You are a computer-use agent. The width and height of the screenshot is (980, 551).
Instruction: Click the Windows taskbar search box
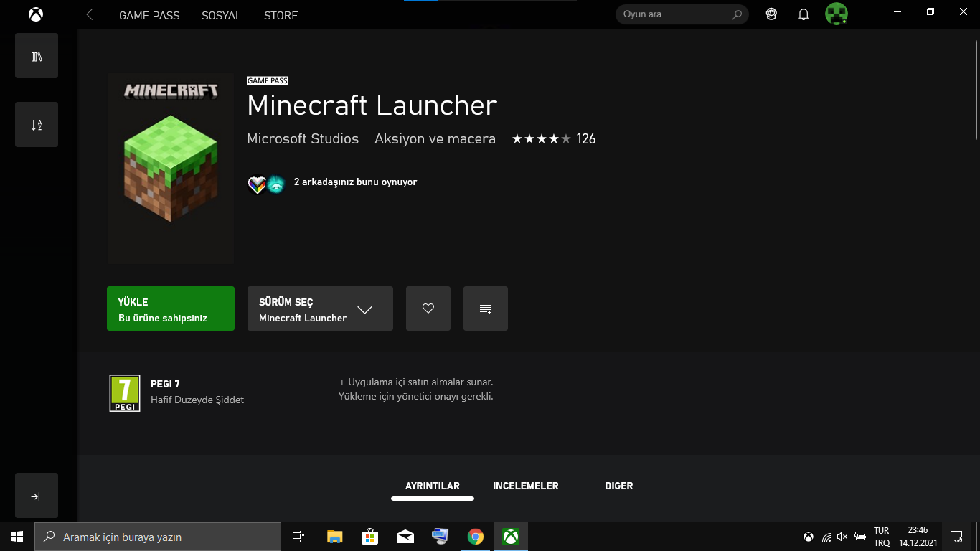point(158,537)
